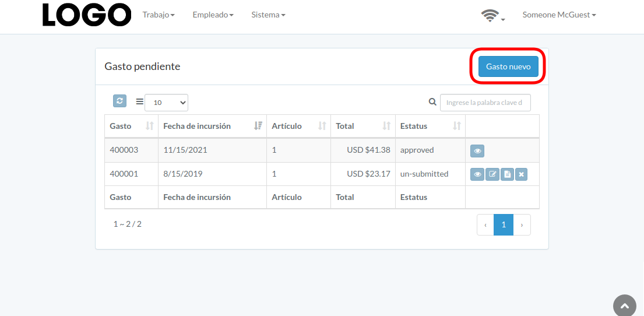Click expense number 400001 cell
Image resolution: width=644 pixels, height=316 pixels.
tap(132, 174)
